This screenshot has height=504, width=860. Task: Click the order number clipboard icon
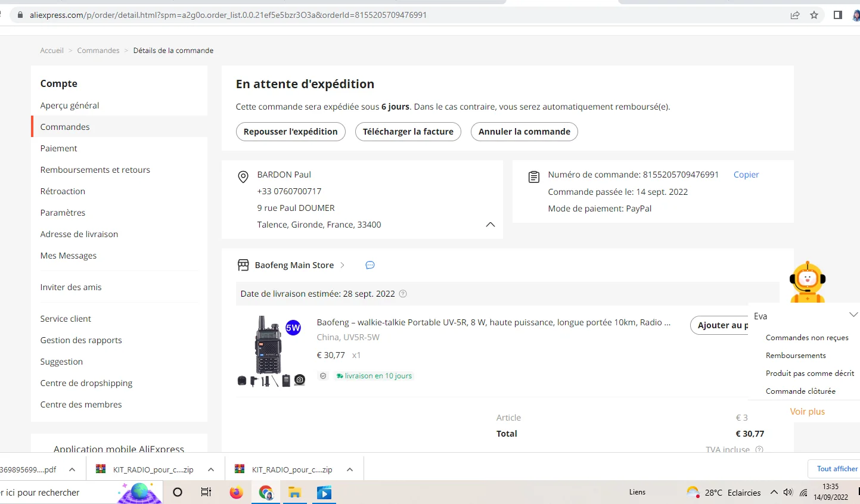(534, 177)
